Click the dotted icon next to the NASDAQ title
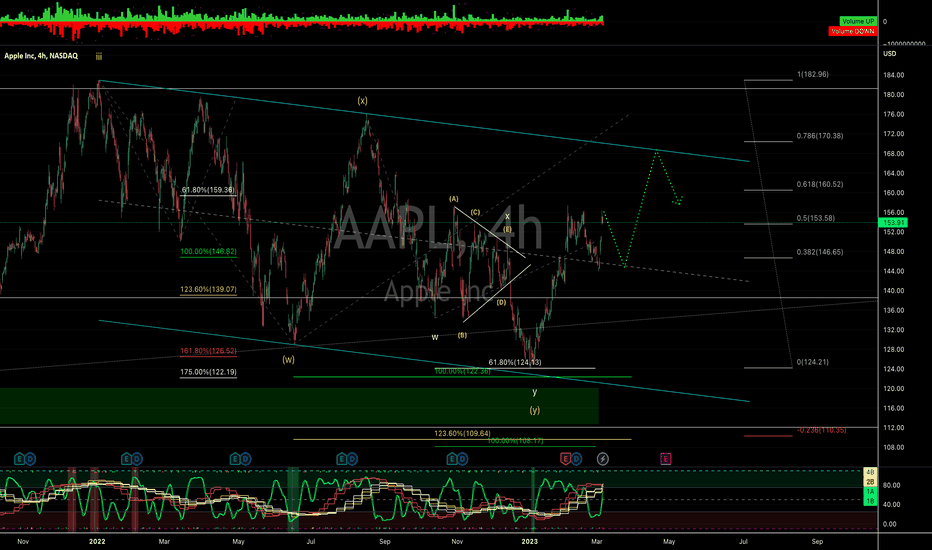This screenshot has width=932, height=550. (99, 56)
